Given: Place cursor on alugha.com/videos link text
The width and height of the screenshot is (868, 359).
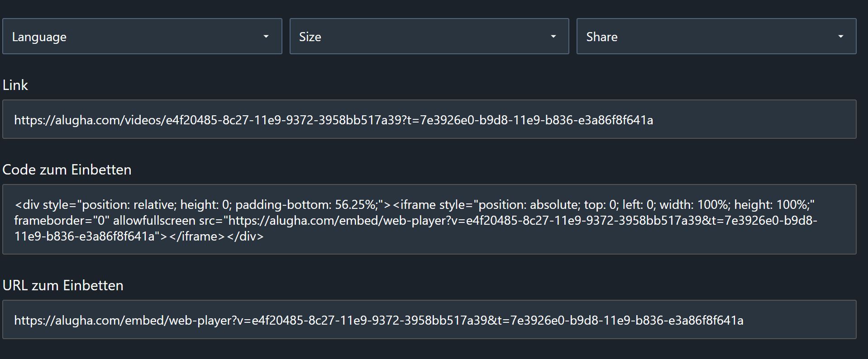Looking at the screenshot, I should click(x=334, y=120).
